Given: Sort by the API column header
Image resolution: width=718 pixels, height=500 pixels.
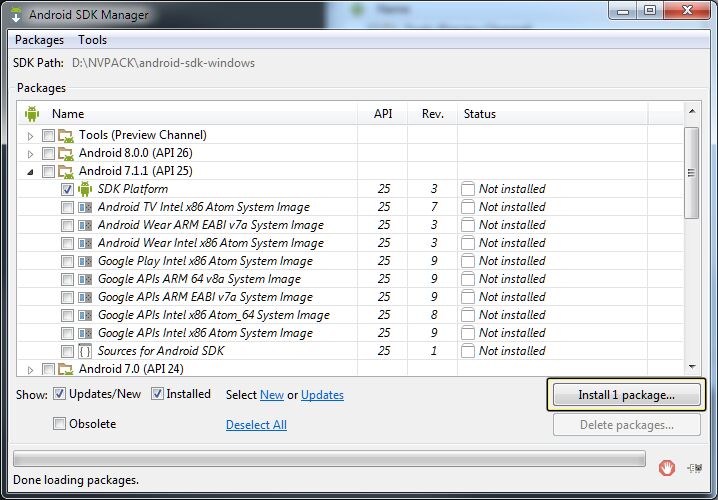Looking at the screenshot, I should point(383,114).
